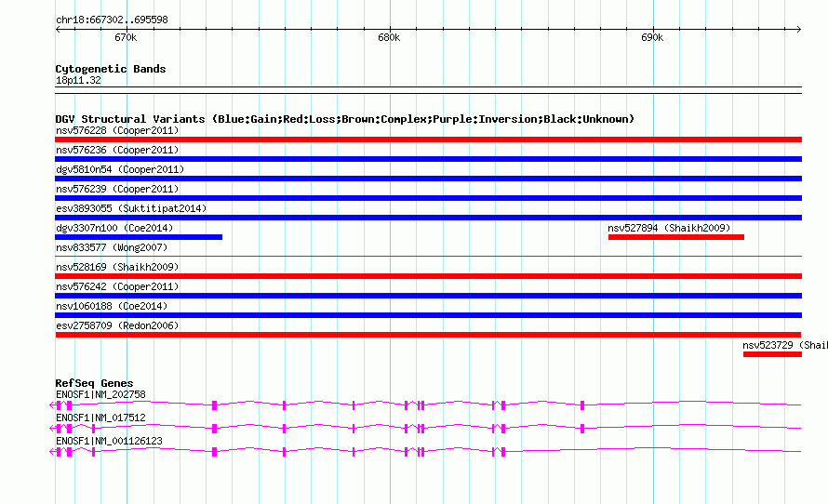Click the 18p11.32 band label
This screenshot has width=828, height=504.
click(x=78, y=80)
